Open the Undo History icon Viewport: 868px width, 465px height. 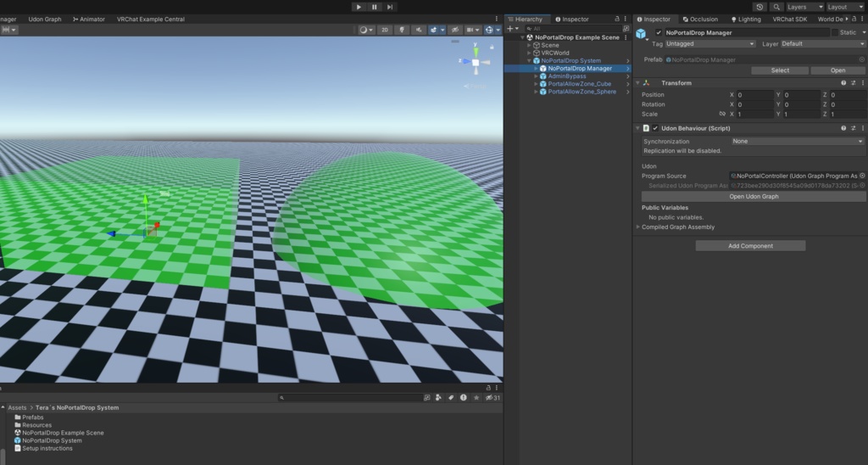[759, 7]
